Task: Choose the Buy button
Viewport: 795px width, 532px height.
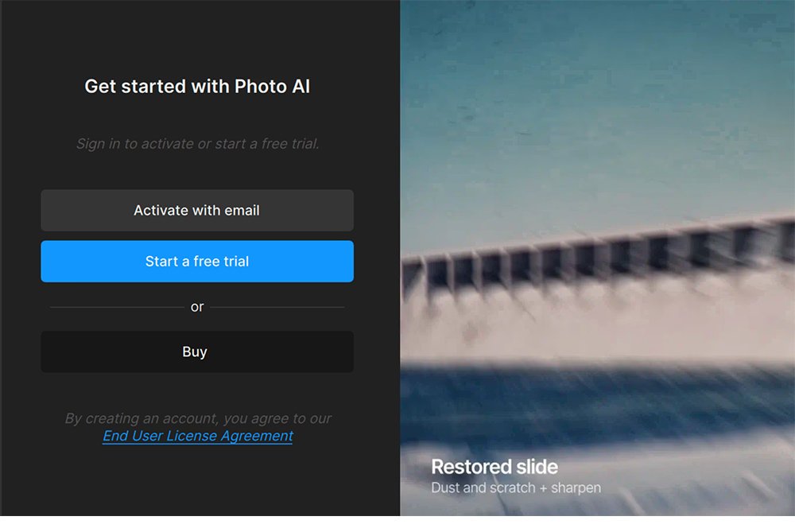Action: (x=197, y=352)
